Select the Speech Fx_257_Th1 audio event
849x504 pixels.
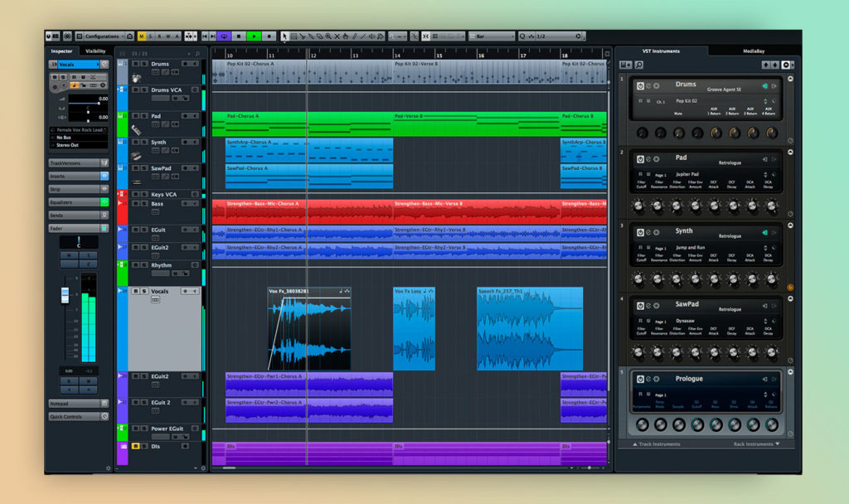(x=530, y=328)
